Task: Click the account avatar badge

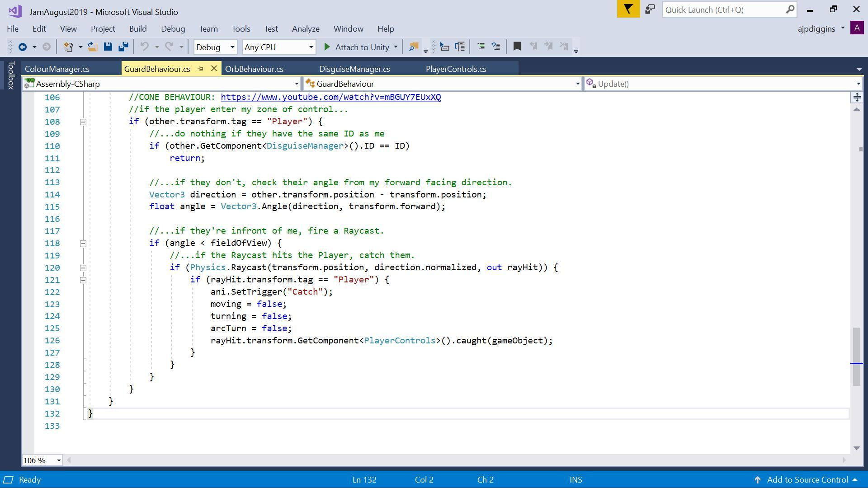Action: pos(857,28)
